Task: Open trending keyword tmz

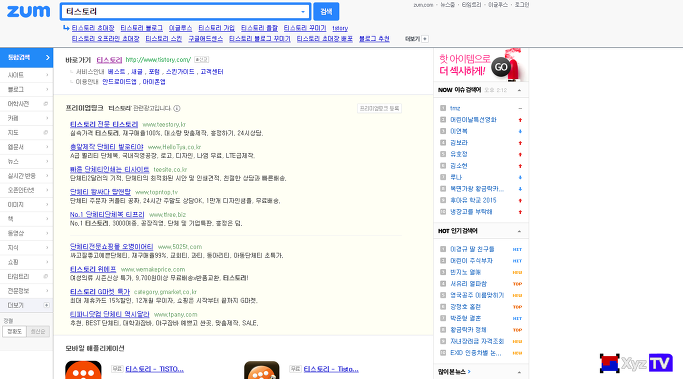Action: [455, 108]
